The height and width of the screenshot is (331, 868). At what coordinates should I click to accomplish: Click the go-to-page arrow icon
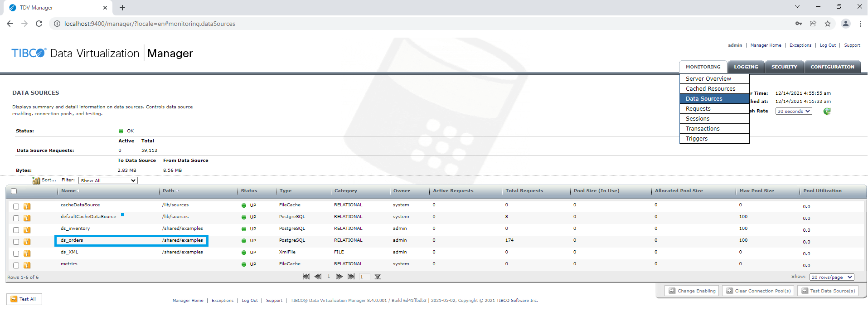point(378,277)
